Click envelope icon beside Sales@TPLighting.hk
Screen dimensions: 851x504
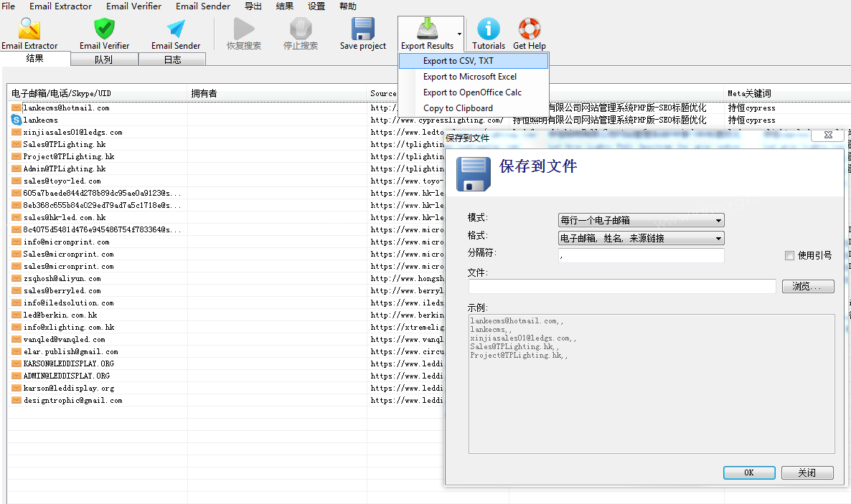pos(17,144)
